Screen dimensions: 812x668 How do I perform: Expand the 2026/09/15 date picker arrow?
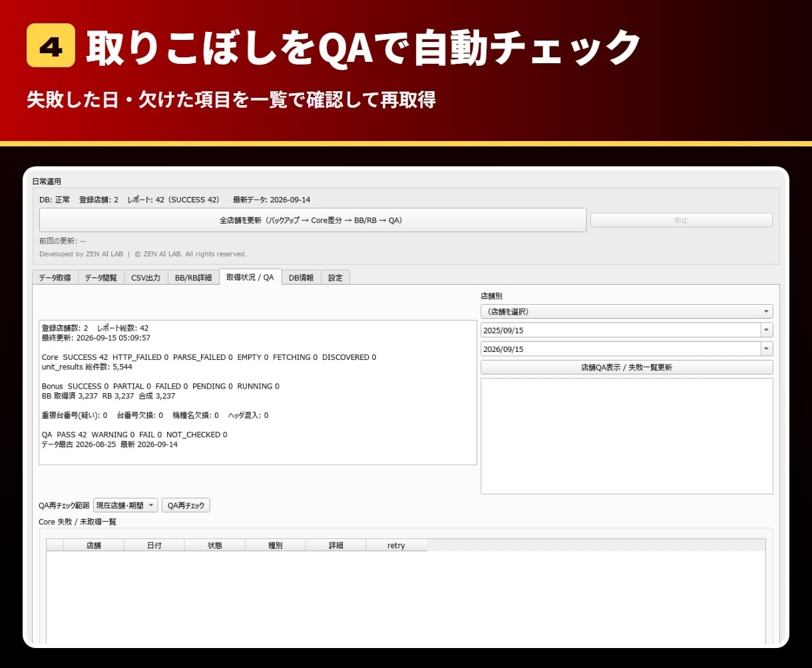(x=767, y=349)
